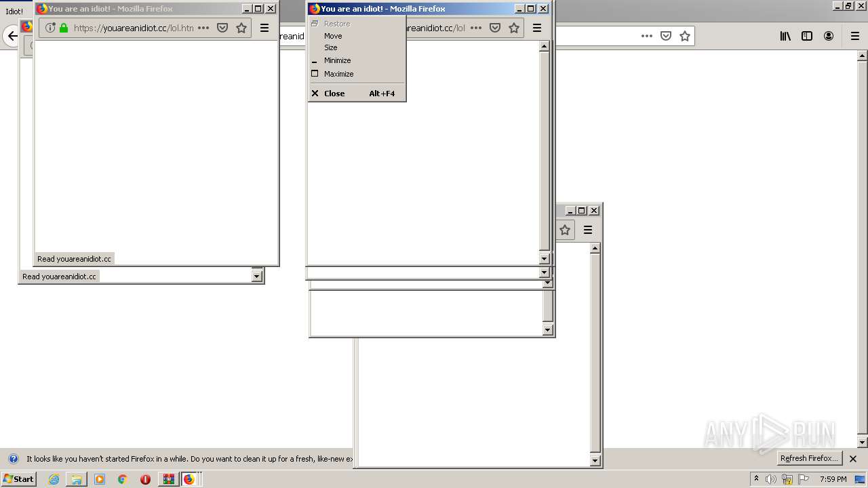Screen dimensions: 868x488
Task: Click left popup address bar URL
Action: pos(134,28)
